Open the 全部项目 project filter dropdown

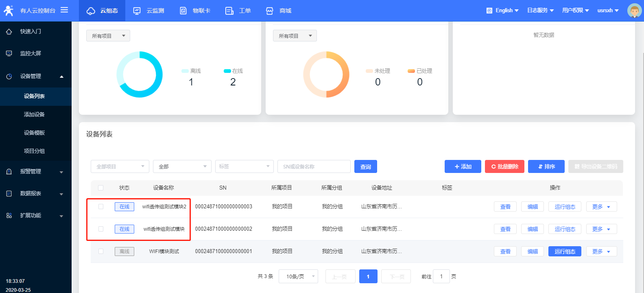point(120,166)
